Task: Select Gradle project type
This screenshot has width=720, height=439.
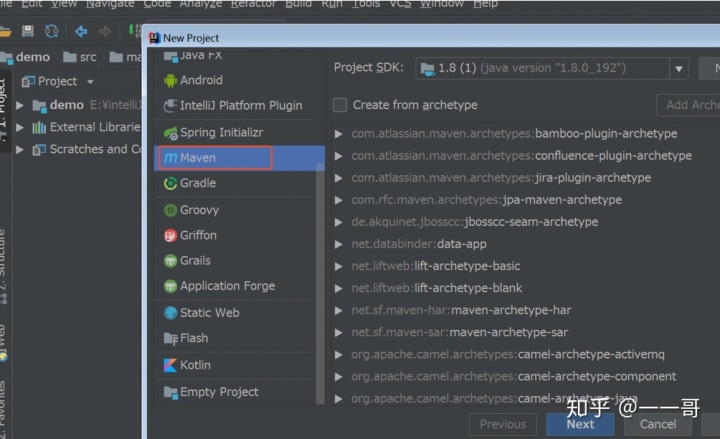Action: tap(190, 183)
